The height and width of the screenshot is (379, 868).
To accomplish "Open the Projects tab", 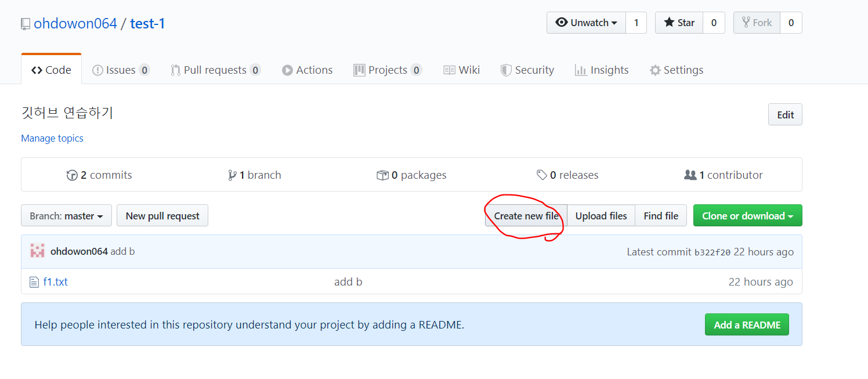I will point(387,70).
